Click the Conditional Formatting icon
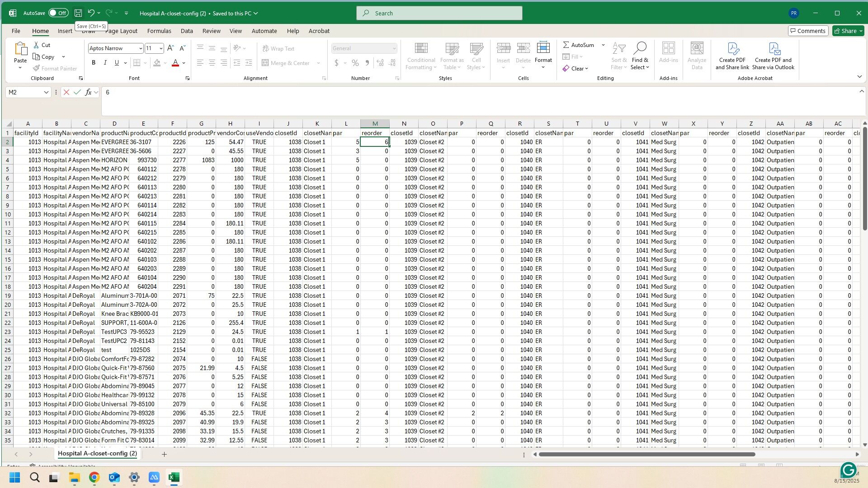Screen dimensions: 868x488 pyautogui.click(x=421, y=49)
